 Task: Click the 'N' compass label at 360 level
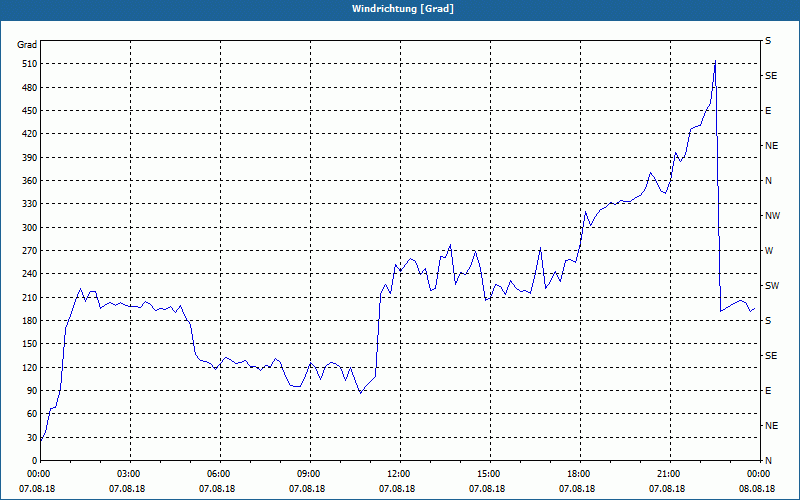coord(768,181)
